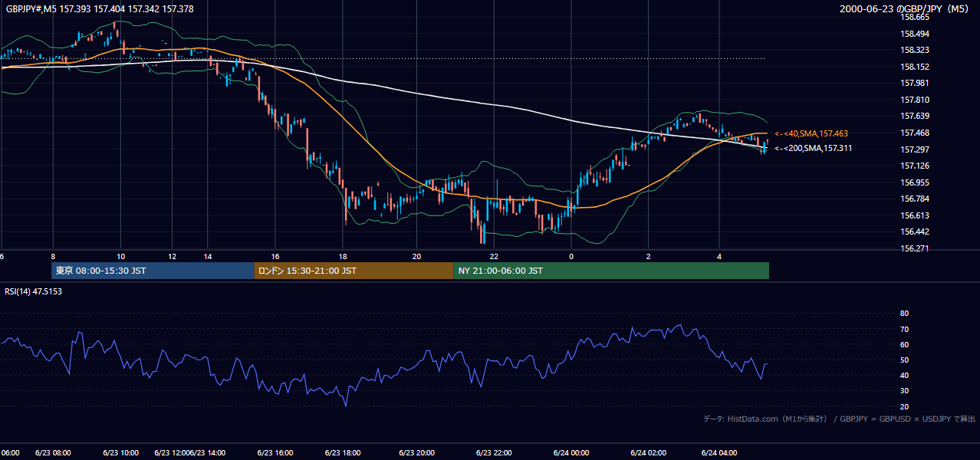Click hour label 16 under the price chart
980x460 pixels.
pos(275,256)
